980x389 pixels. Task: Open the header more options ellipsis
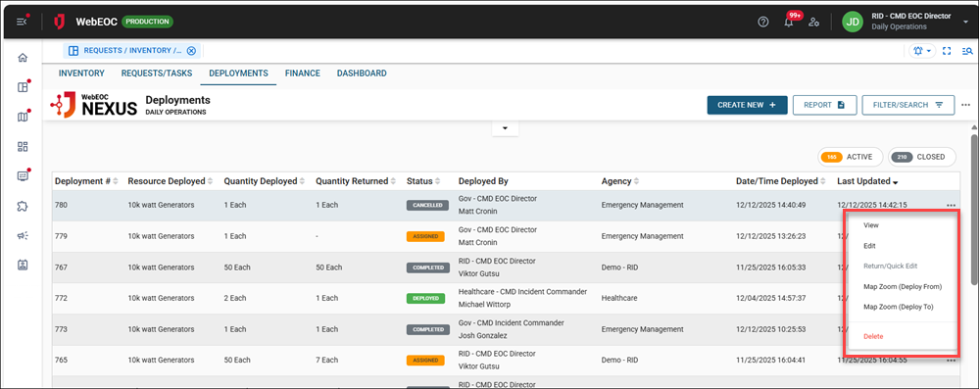click(965, 105)
